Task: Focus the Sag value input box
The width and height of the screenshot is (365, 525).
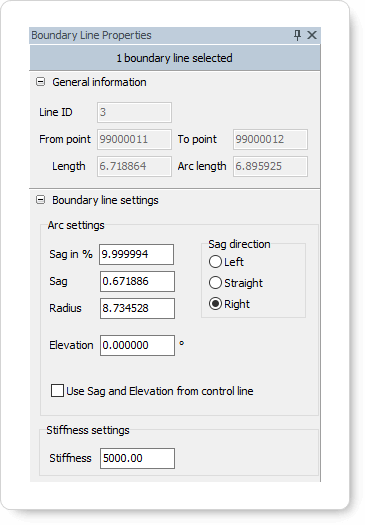Action: pyautogui.click(x=137, y=282)
